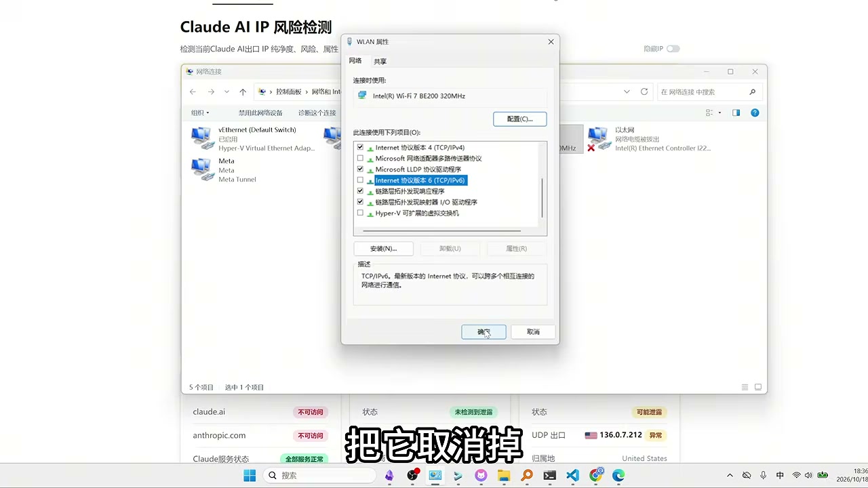Open Microsoft Edge from taskbar
The width and height of the screenshot is (868, 488).
pyautogui.click(x=618, y=476)
